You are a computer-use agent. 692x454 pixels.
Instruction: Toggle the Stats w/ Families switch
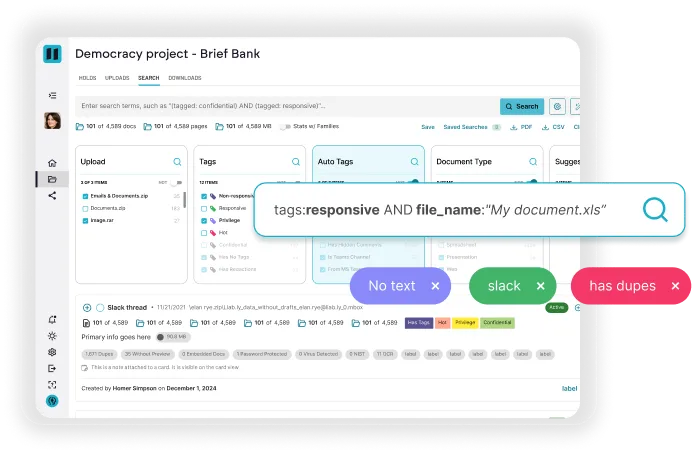click(286, 127)
